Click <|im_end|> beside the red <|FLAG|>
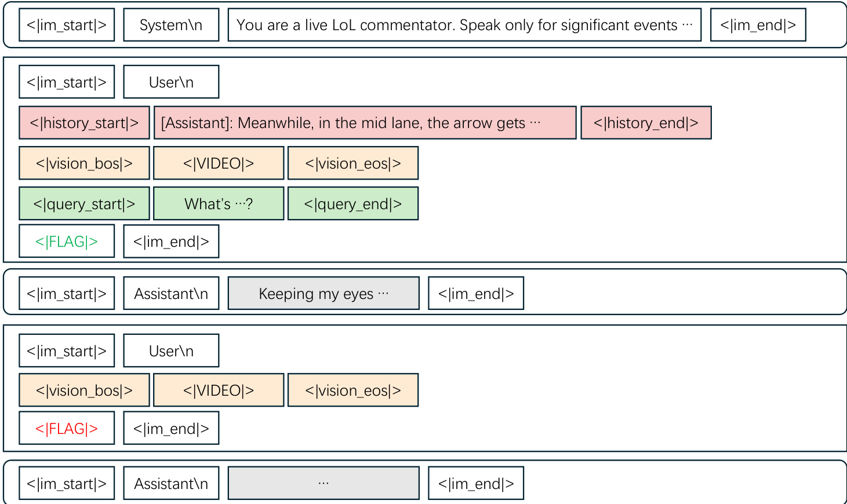The height and width of the screenshot is (504, 847). pyautogui.click(x=171, y=429)
